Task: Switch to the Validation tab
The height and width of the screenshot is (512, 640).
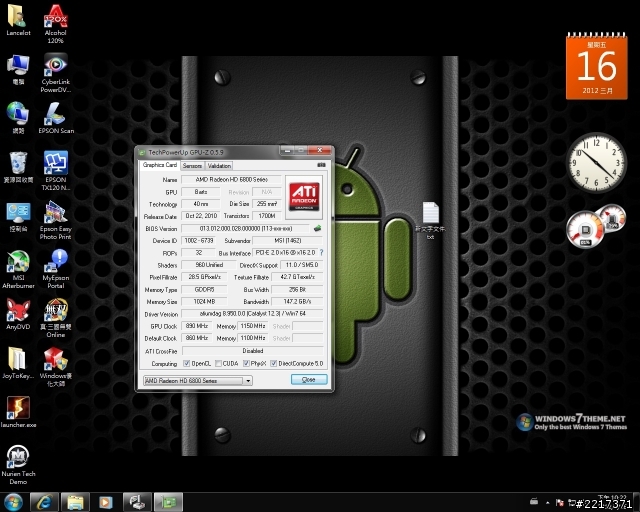Action: [219, 165]
